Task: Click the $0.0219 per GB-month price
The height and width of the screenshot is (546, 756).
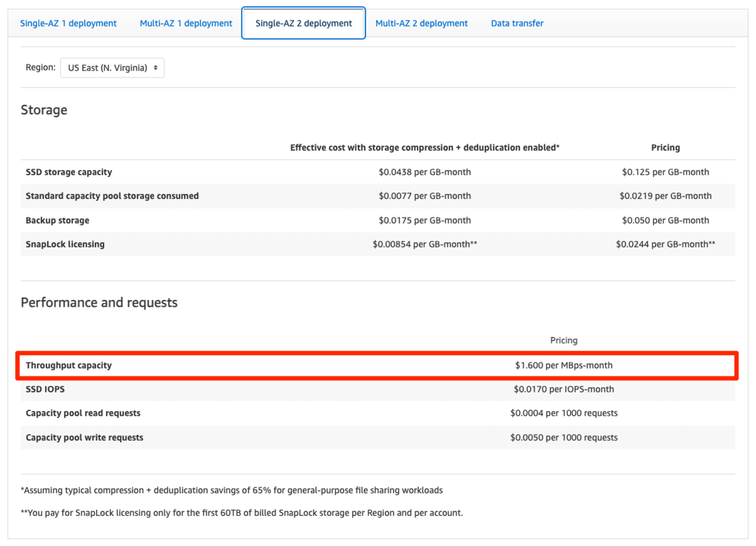Action: 665,196
